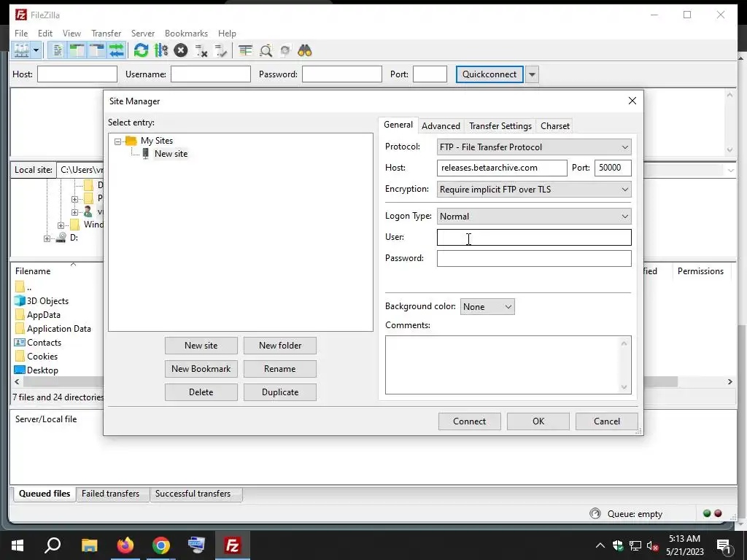747x560 pixels.
Task: Switch to the Advanced tab
Action: pos(441,125)
